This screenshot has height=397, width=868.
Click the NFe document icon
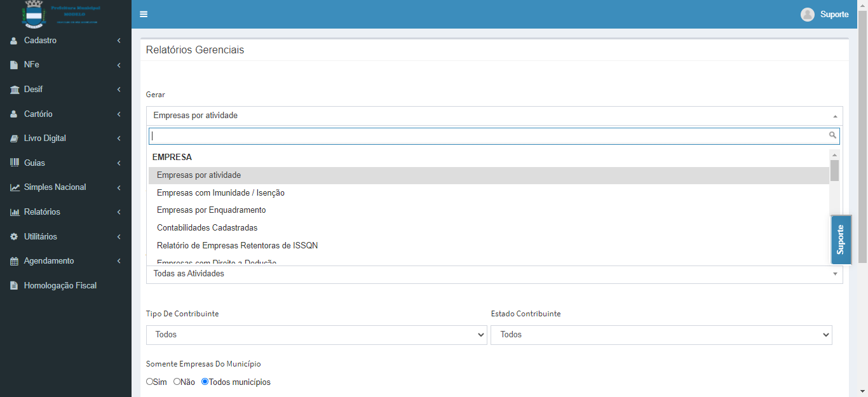tap(14, 65)
